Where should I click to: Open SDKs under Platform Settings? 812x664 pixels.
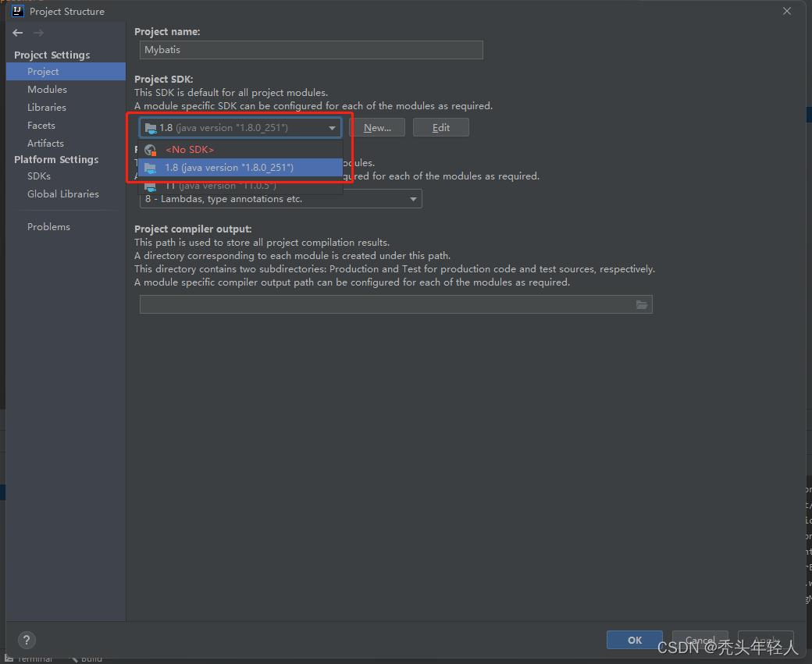[x=39, y=176]
